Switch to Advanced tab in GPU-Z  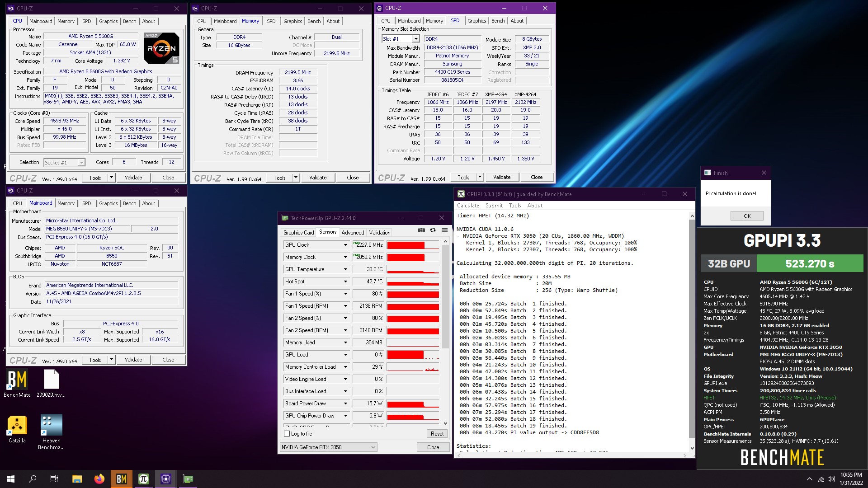(353, 233)
